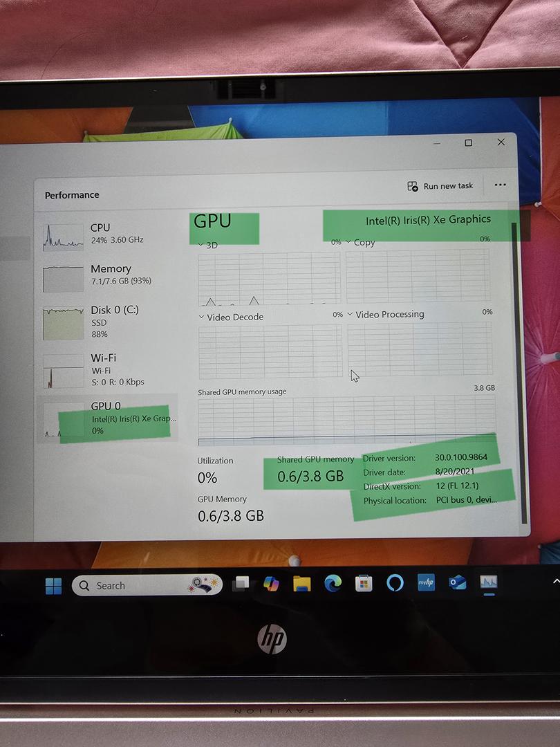Click driver date 8/20/2021
Viewport: 560px width, 747px height.
[x=455, y=472]
